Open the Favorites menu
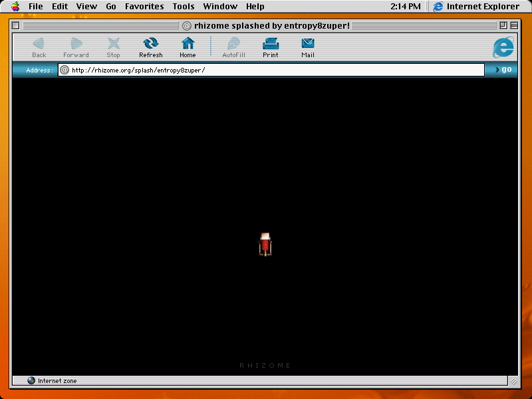 [x=144, y=6]
